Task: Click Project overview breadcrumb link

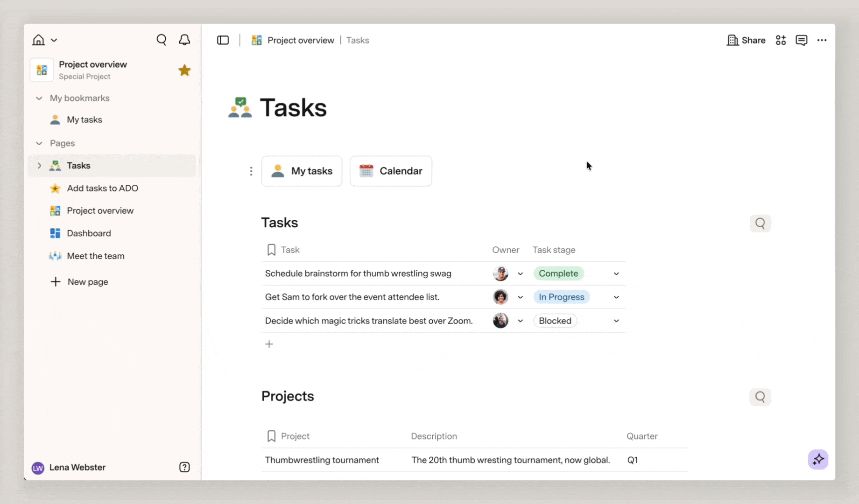Action: [293, 40]
